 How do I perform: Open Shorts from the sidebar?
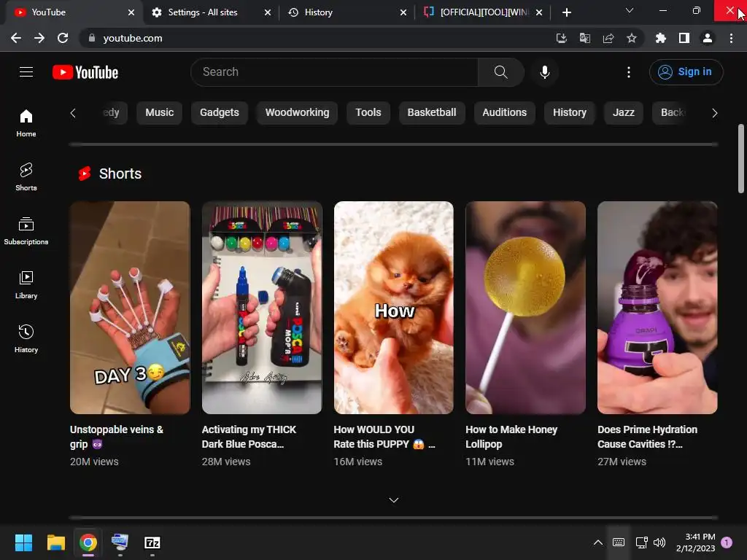(26, 176)
